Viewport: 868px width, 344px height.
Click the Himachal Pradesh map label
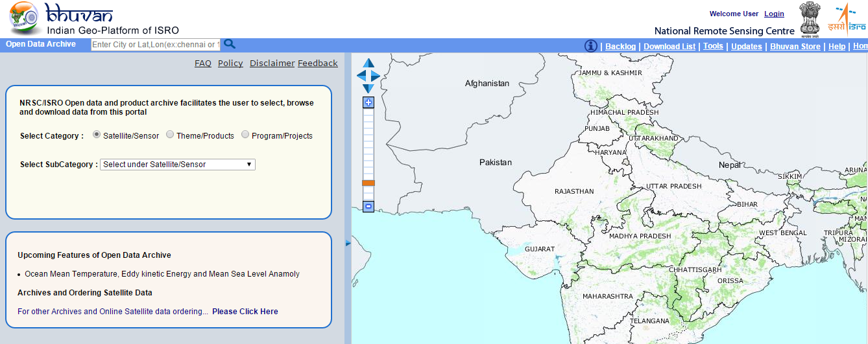(x=624, y=113)
